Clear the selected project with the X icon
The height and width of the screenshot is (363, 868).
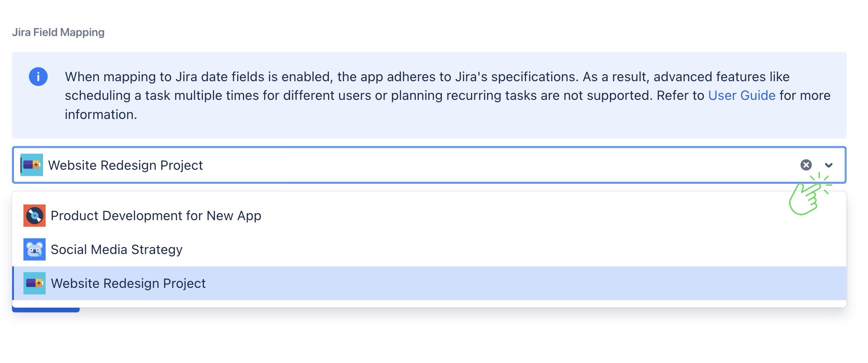tap(806, 165)
